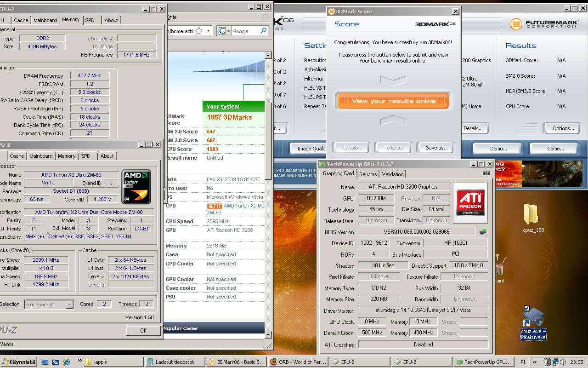Click the network icon in the system tray
Screen dimensions: 588x368
pos(555,362)
